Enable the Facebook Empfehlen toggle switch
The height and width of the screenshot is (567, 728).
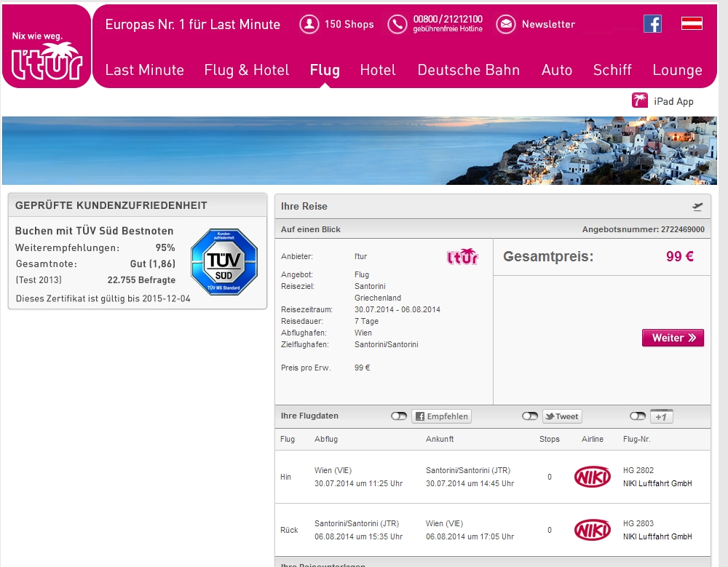[x=399, y=416]
